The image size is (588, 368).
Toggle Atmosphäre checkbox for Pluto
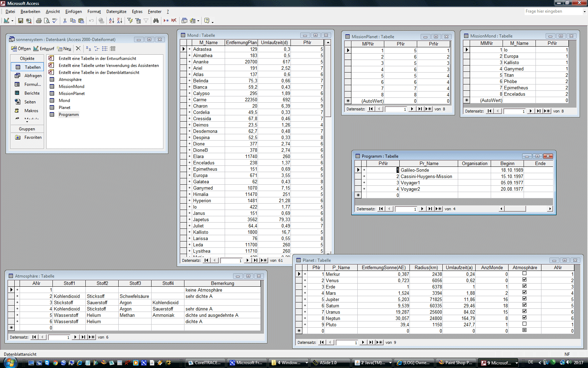coord(524,324)
